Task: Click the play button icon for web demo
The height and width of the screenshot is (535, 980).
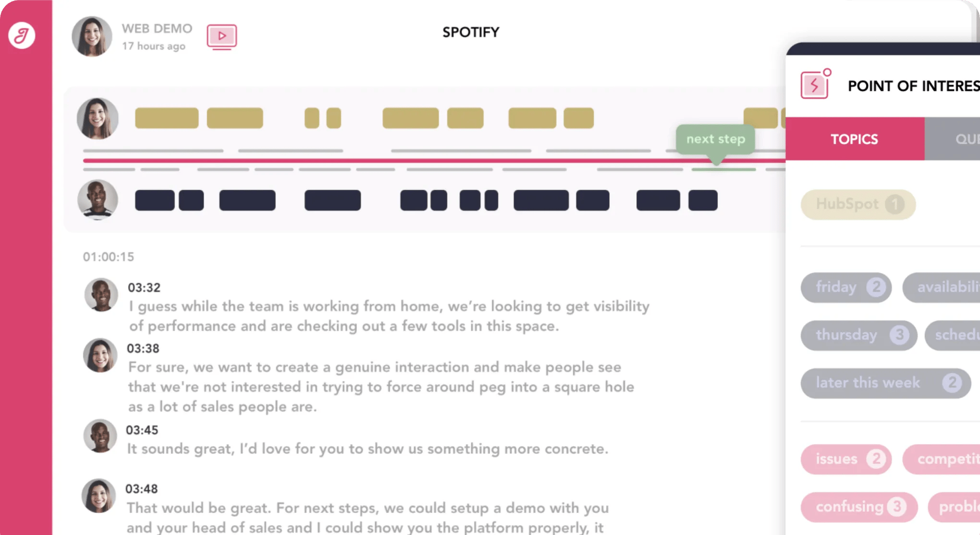Action: click(222, 36)
